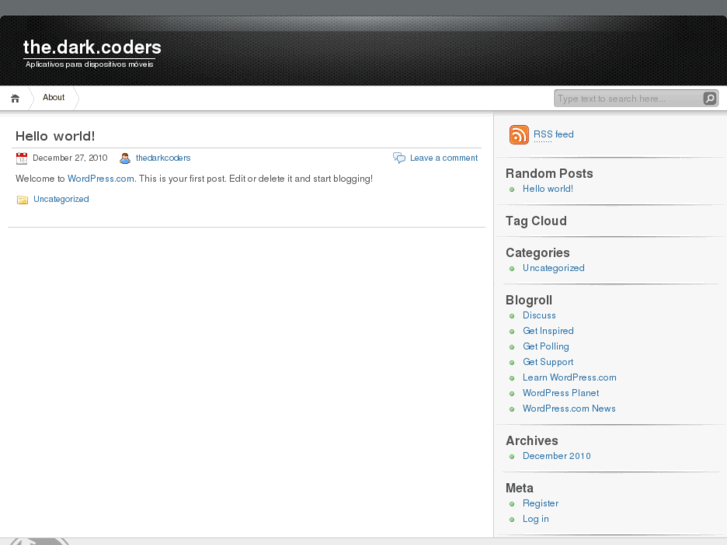Open WordPress Planet link
The height and width of the screenshot is (545, 727).
[561, 393]
